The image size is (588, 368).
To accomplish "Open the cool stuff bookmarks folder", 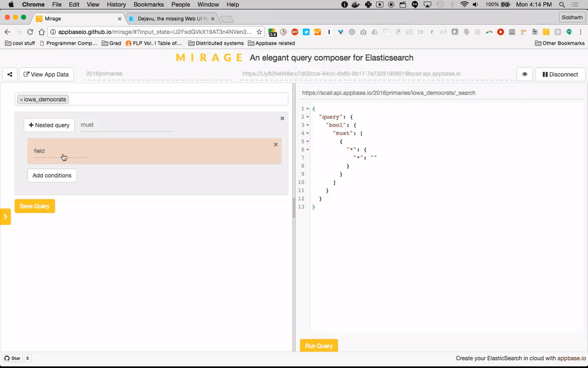I will 20,43.
